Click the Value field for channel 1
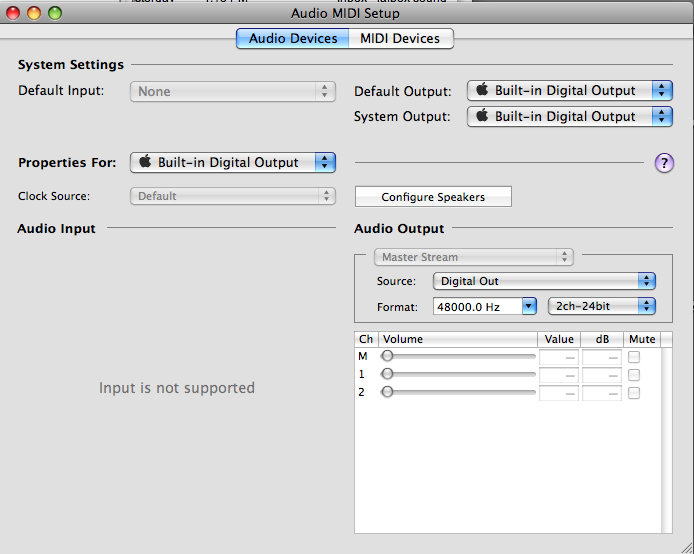 point(559,375)
